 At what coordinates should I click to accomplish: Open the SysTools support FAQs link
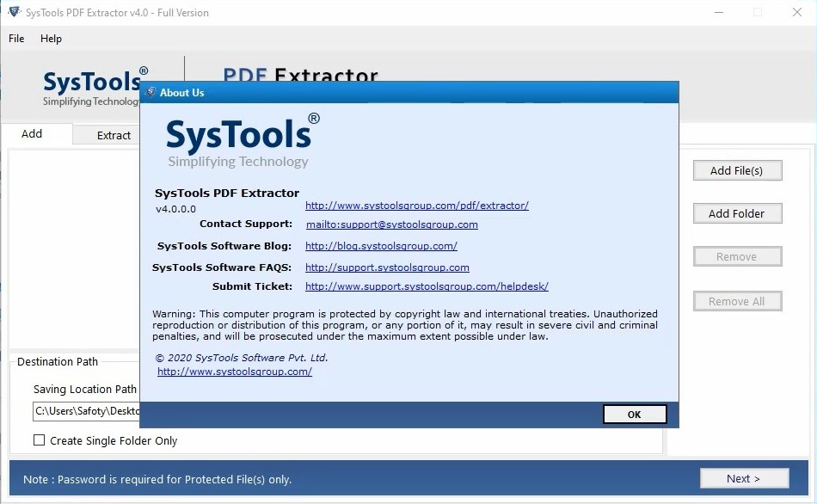pos(387,267)
